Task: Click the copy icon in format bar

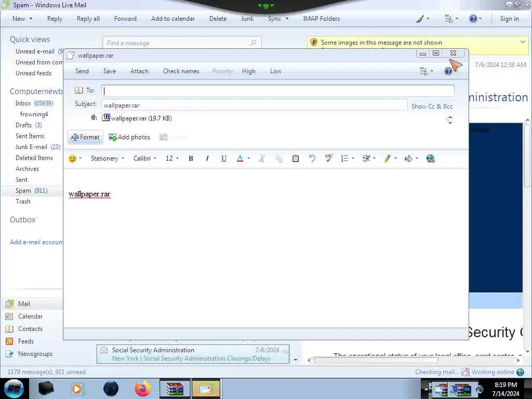Action: click(278, 158)
